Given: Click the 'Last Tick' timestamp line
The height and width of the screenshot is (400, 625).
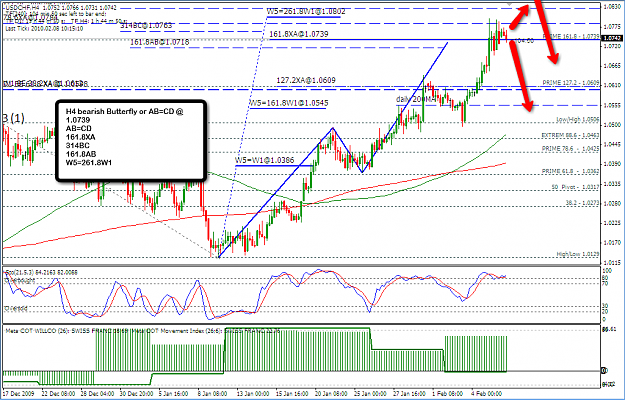Looking at the screenshot, I should (44, 29).
